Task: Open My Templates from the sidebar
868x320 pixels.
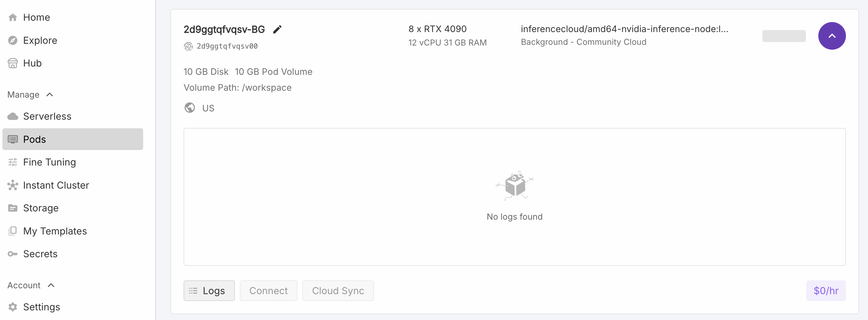Action: tap(55, 231)
